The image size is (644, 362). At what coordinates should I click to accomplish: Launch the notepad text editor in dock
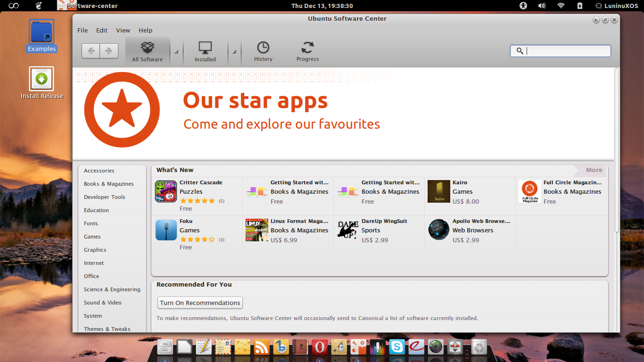(204, 347)
